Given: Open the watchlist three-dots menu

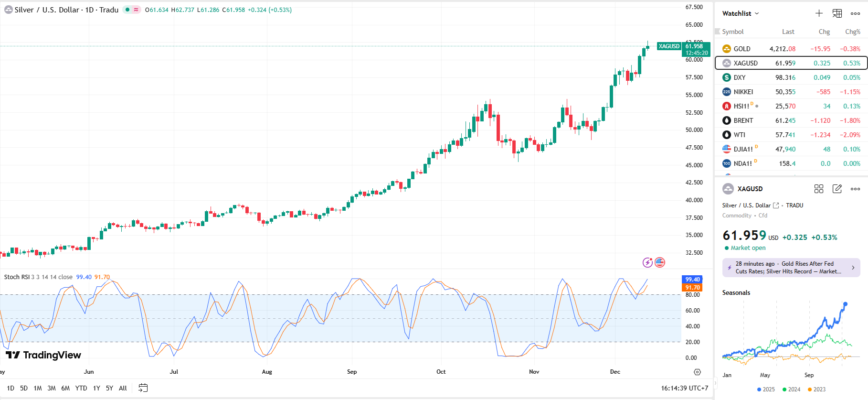Looking at the screenshot, I should [855, 13].
